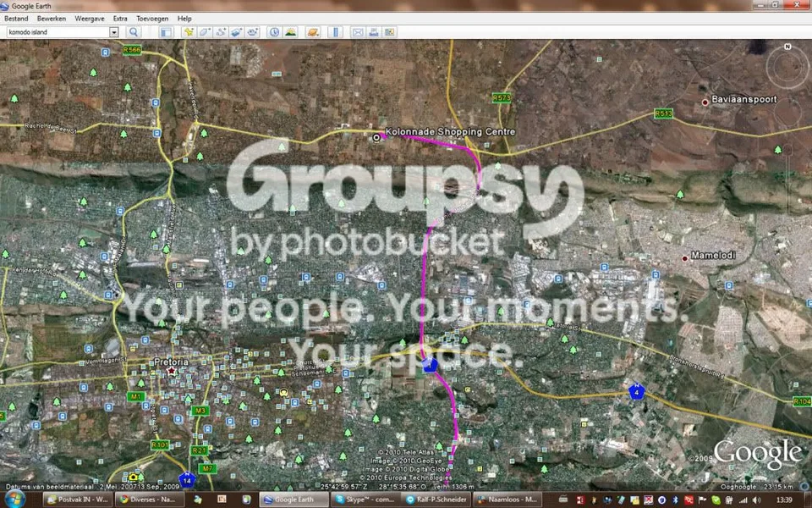
Task: Toggle the sidebar panel icon
Action: [x=166, y=32]
